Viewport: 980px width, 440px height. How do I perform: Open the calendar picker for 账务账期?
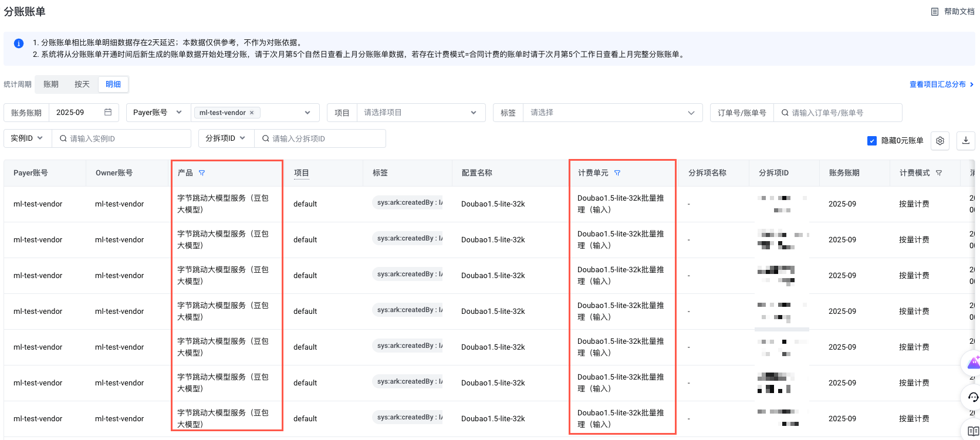click(108, 113)
